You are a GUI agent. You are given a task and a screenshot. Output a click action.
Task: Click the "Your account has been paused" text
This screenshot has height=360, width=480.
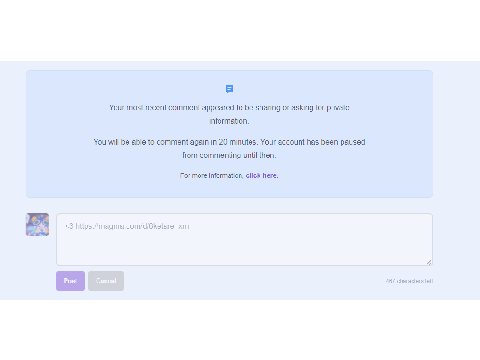pyautogui.click(x=313, y=142)
